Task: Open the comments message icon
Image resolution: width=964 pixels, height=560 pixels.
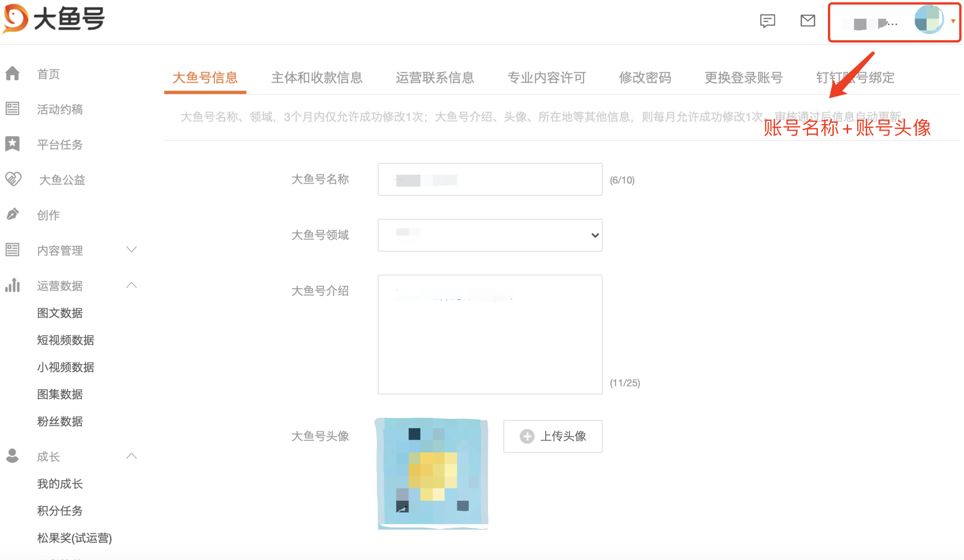Action: 767,21
